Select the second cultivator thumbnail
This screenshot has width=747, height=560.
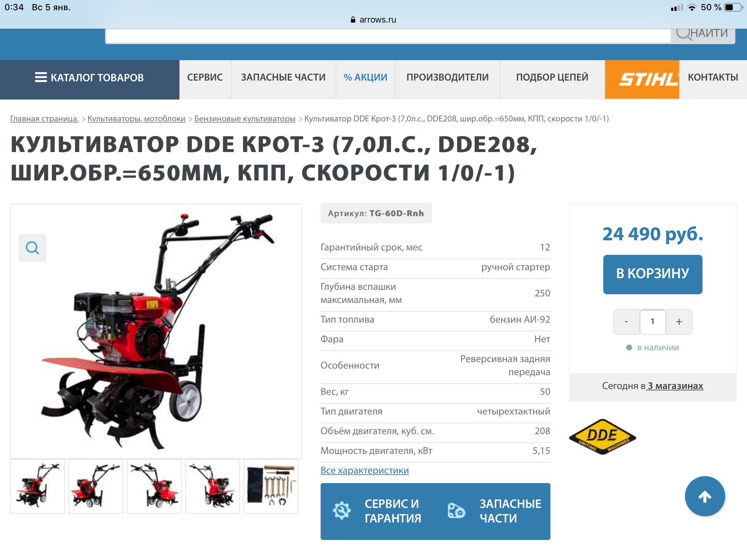tap(96, 486)
